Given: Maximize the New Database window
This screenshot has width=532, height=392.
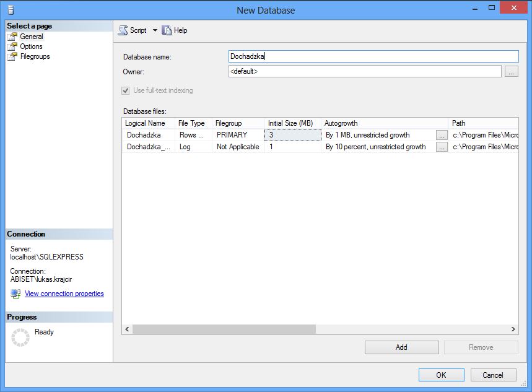Looking at the screenshot, I should 492,8.
